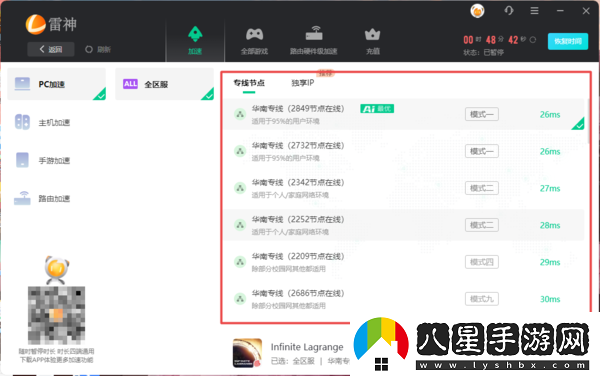Viewport: 600px width, 376px height.
Task: Click the 刷新 refresh icon
Action: (89, 49)
